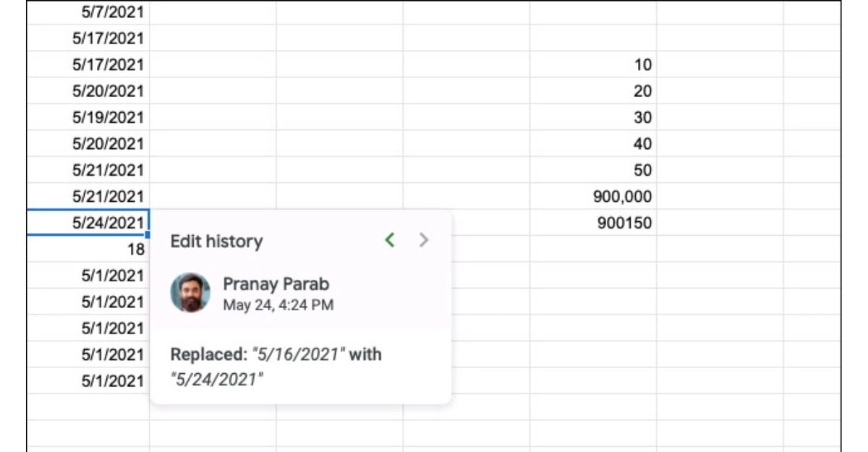Select the cell containing 5/7/2021
The image size is (868, 452).
click(x=88, y=12)
